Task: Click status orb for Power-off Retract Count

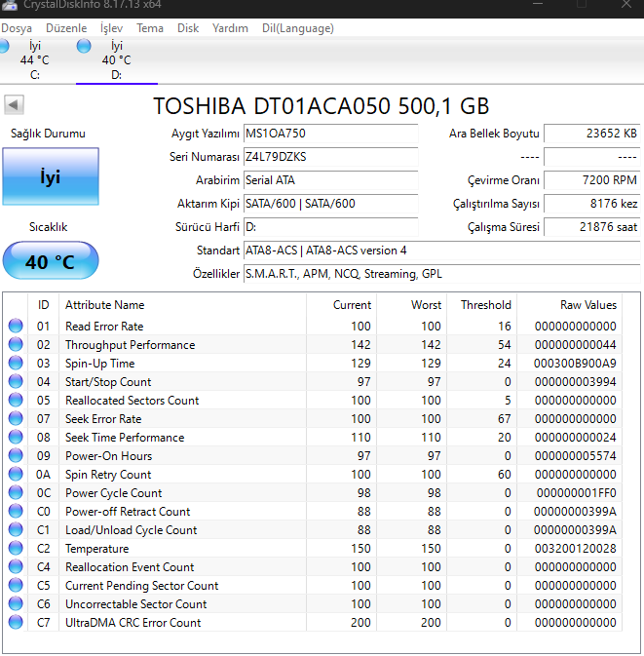Action: (16, 511)
